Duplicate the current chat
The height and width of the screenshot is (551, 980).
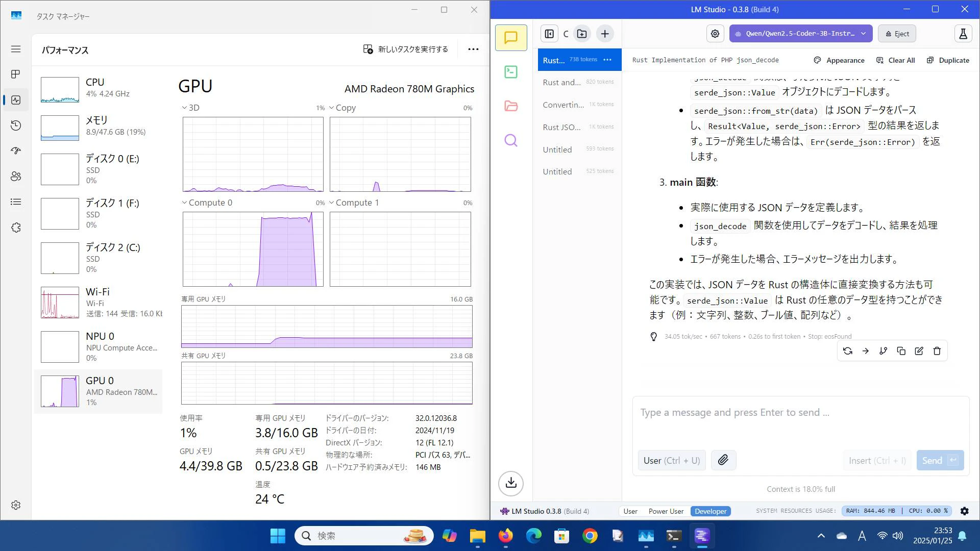pyautogui.click(x=947, y=60)
